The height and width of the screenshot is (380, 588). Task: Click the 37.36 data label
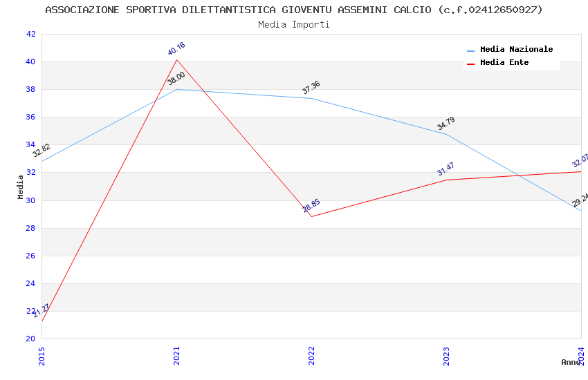click(311, 88)
